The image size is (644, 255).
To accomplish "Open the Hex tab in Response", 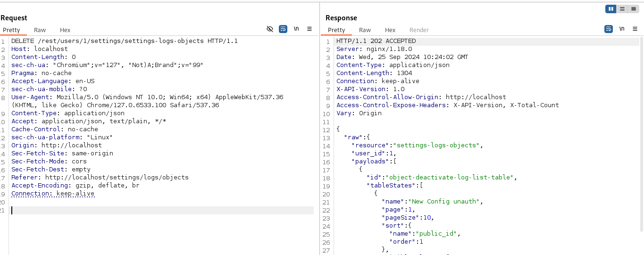I will coord(390,30).
